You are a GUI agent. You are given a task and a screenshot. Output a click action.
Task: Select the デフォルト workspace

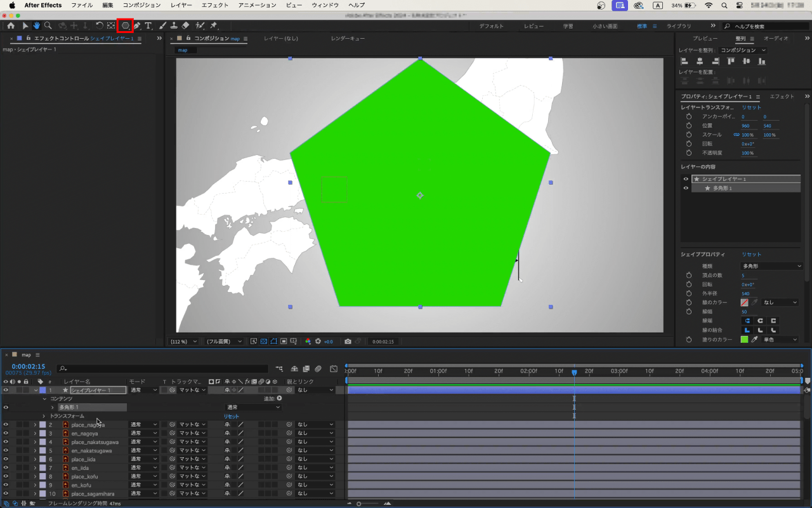pos(491,26)
